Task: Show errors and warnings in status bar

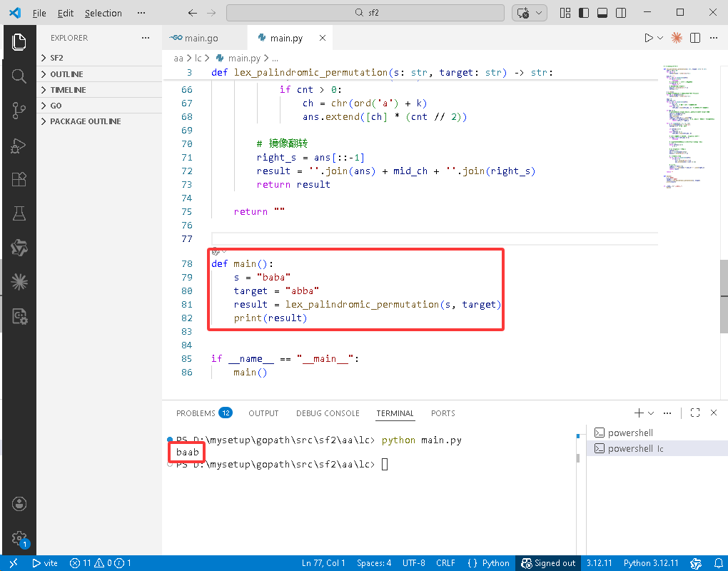Action: click(101, 563)
